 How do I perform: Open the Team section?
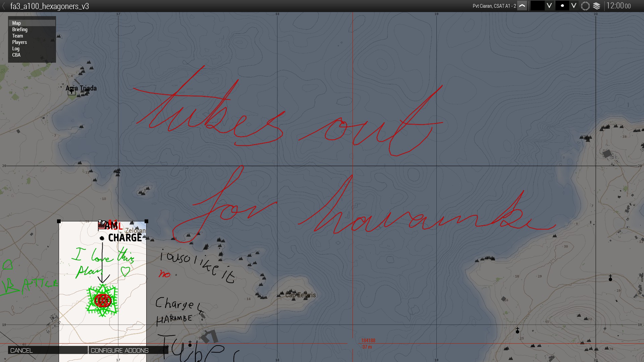[x=32, y=36]
